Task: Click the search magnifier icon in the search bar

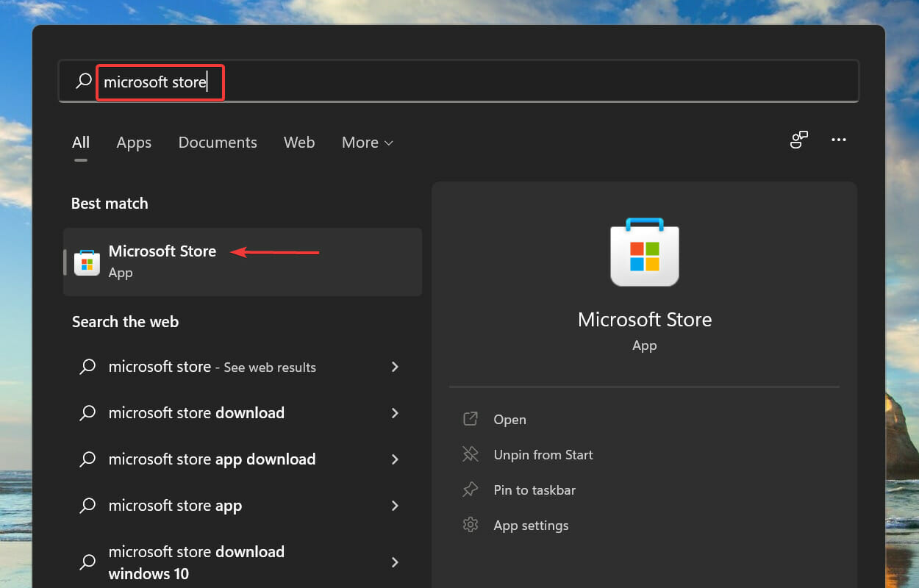Action: [x=81, y=81]
